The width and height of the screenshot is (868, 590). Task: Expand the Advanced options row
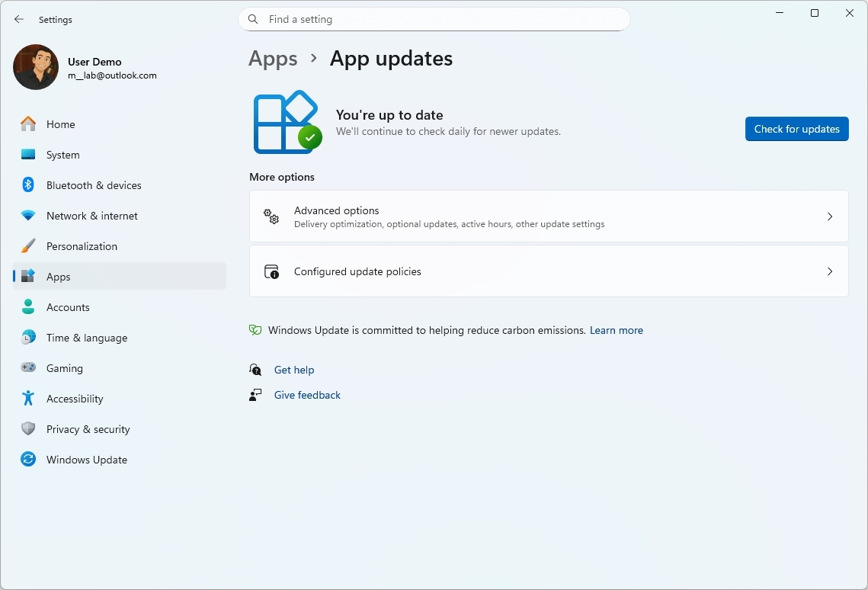(549, 216)
